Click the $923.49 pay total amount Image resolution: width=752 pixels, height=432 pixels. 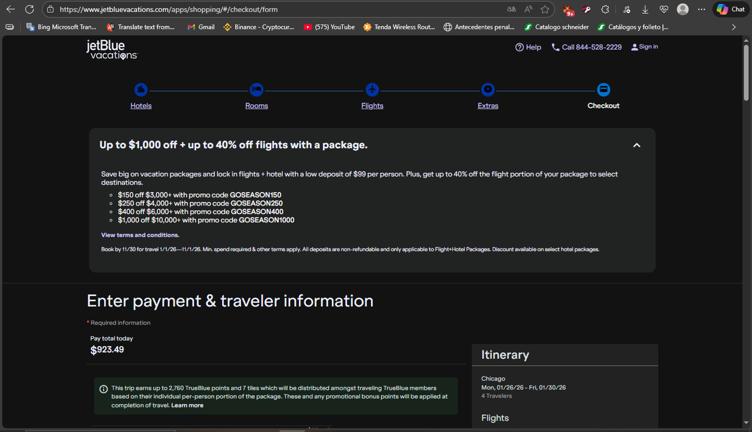pyautogui.click(x=107, y=350)
